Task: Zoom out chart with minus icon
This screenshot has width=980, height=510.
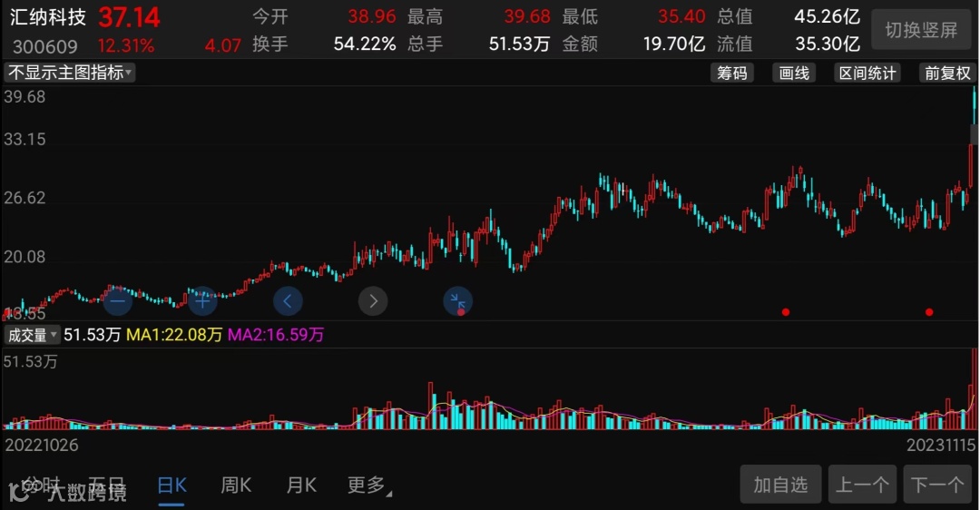Action: (x=117, y=301)
